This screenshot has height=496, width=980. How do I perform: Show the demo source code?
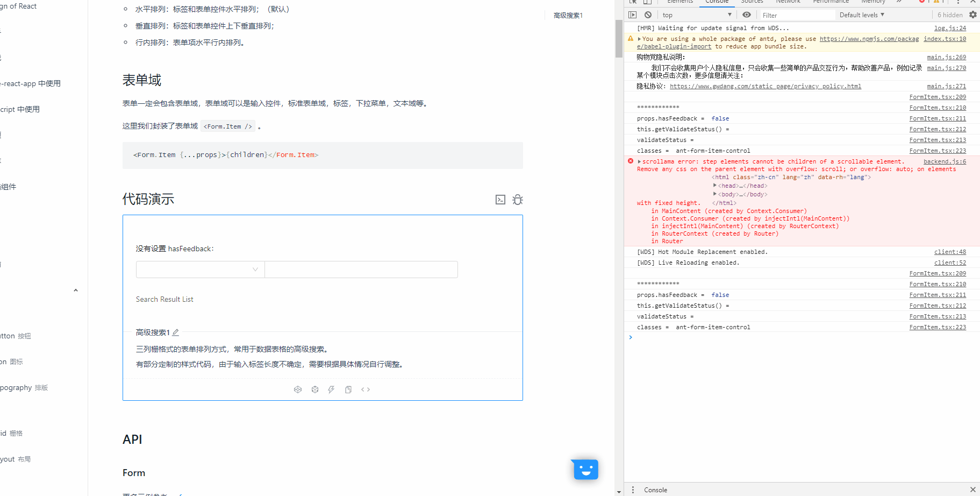[x=366, y=389]
